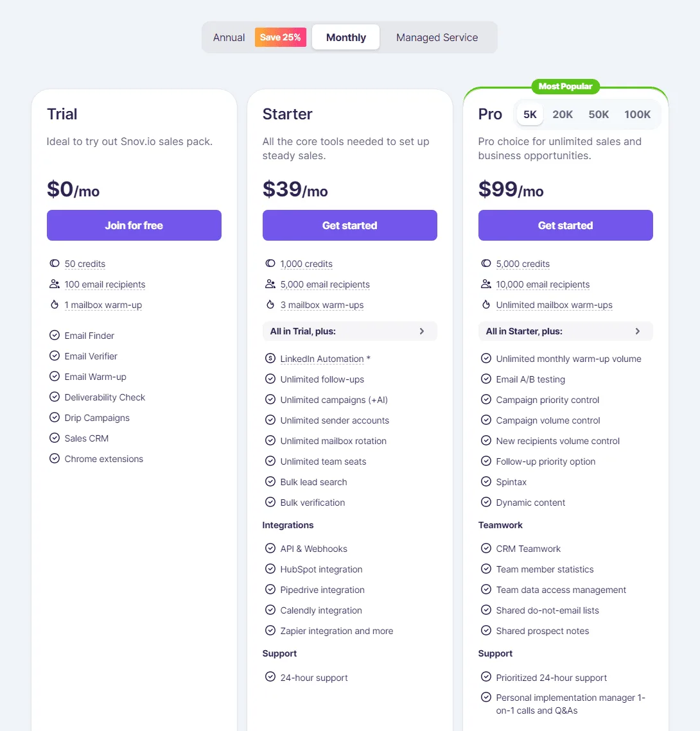Open the 5,000 credits link in Pro

click(x=523, y=263)
